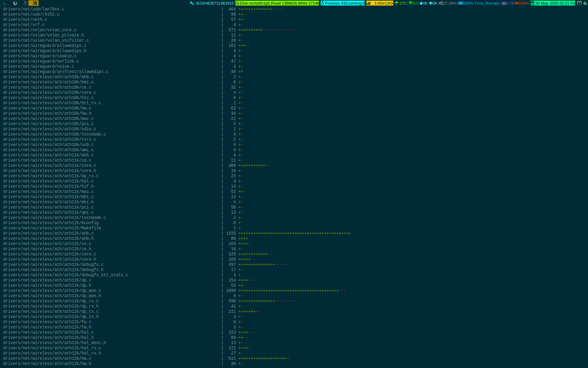Click the disk nvme0n1p5 status block

click(x=277, y=3)
